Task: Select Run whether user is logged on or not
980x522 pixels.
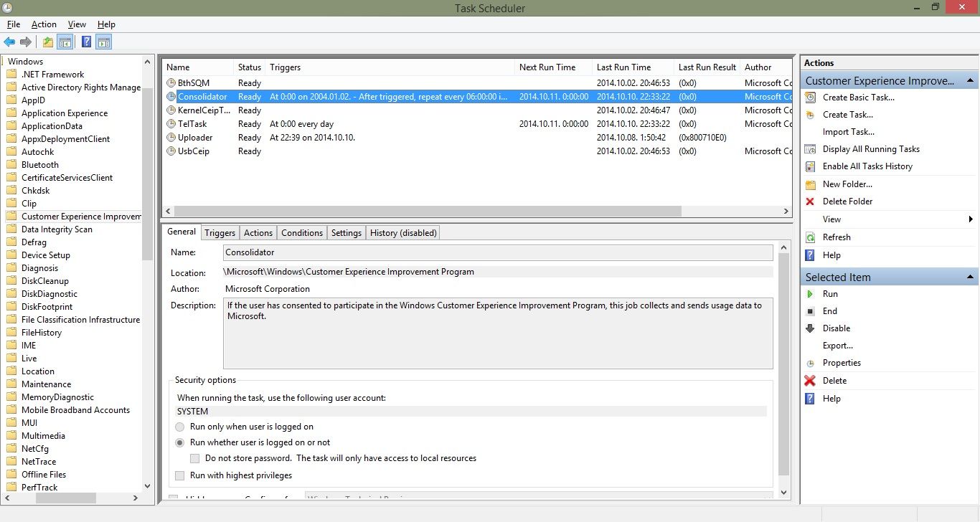Action: pyautogui.click(x=180, y=442)
